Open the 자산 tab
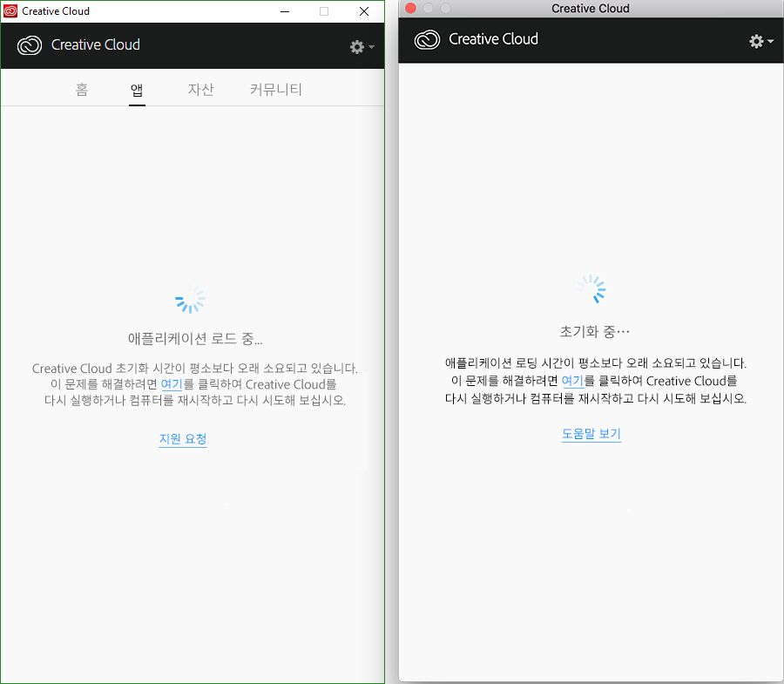 [201, 89]
